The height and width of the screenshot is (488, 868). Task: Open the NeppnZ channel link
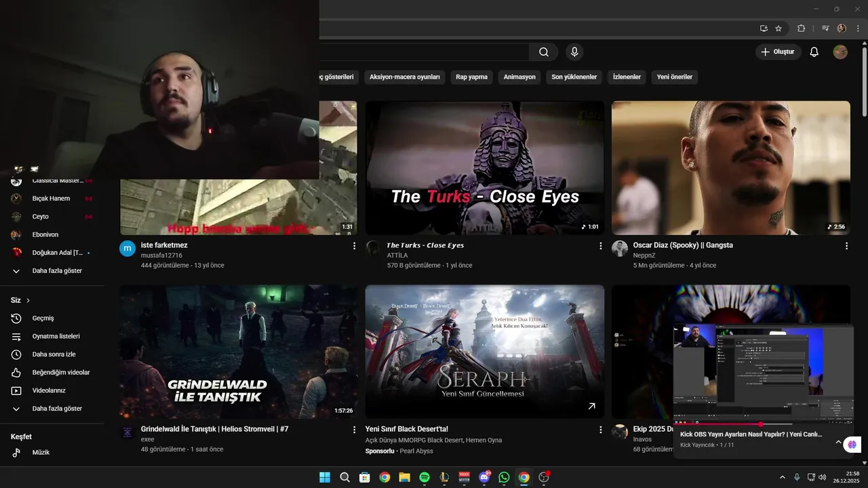coord(646,256)
